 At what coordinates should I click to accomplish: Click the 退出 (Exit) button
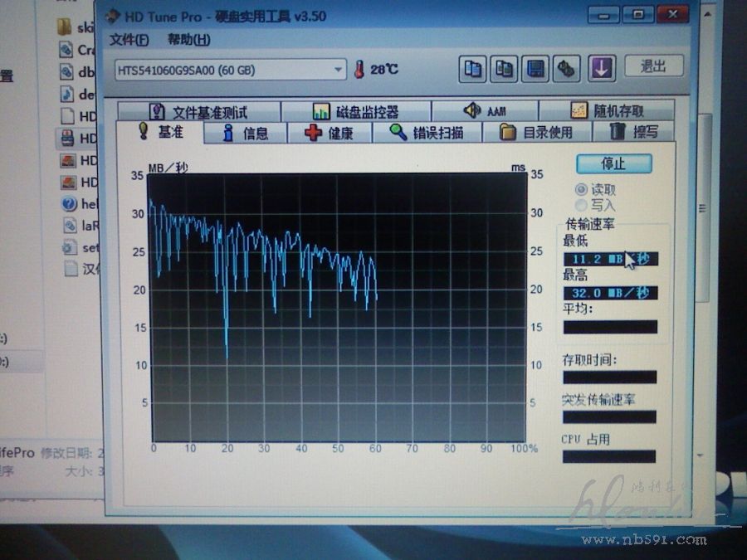point(653,66)
